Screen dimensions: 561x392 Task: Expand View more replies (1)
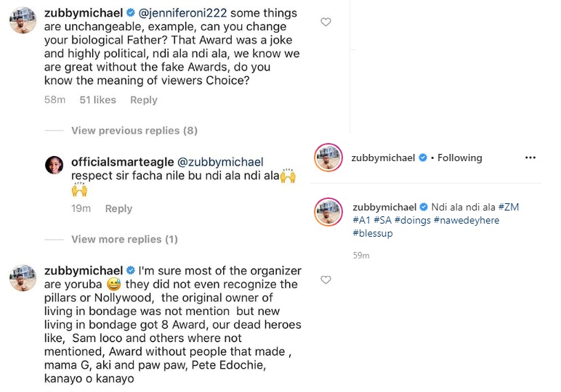pyautogui.click(x=124, y=240)
